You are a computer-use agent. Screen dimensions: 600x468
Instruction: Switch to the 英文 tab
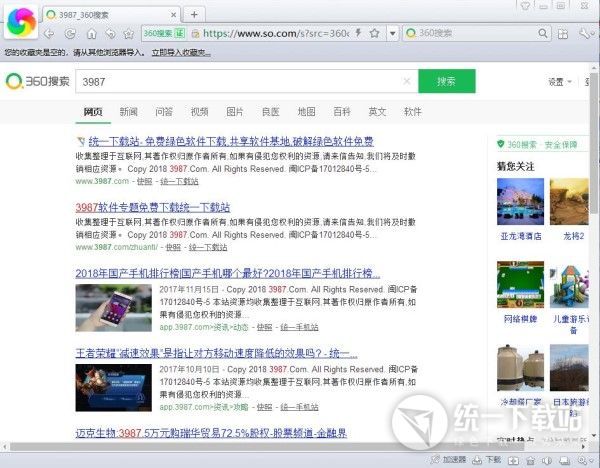tap(377, 111)
